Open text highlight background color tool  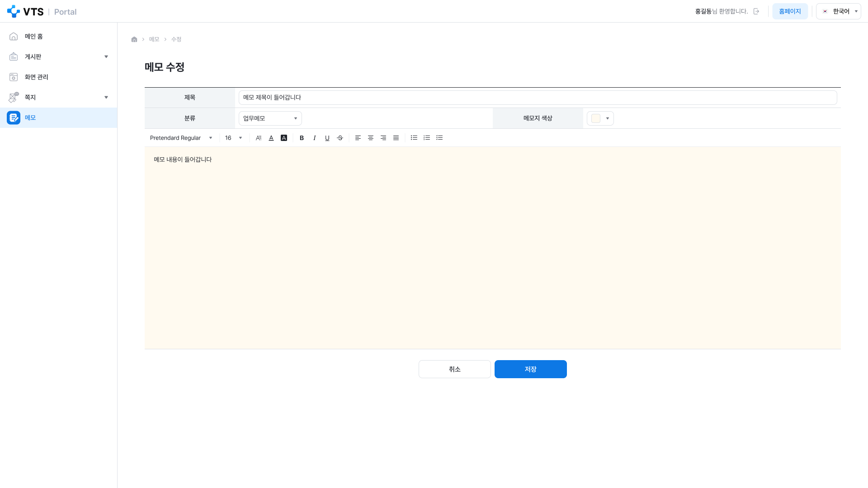[x=284, y=138]
